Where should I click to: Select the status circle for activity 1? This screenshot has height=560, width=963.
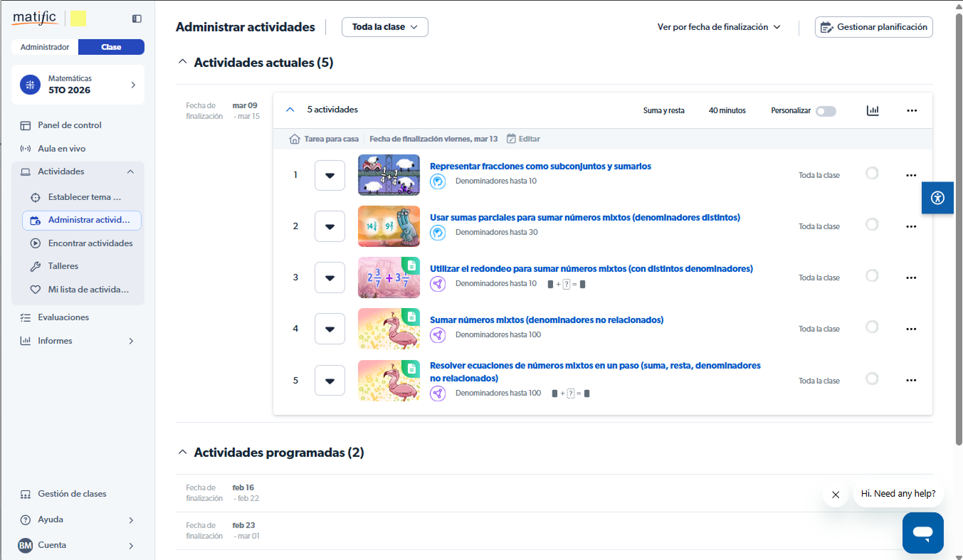pyautogui.click(x=872, y=173)
